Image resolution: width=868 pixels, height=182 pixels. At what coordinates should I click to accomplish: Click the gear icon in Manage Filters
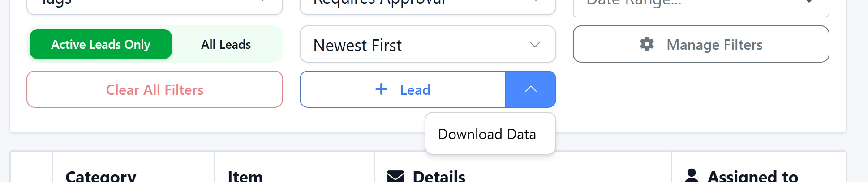point(647,44)
